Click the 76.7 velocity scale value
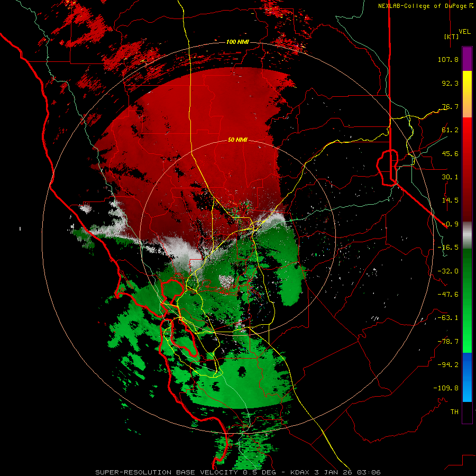 pyautogui.click(x=450, y=106)
